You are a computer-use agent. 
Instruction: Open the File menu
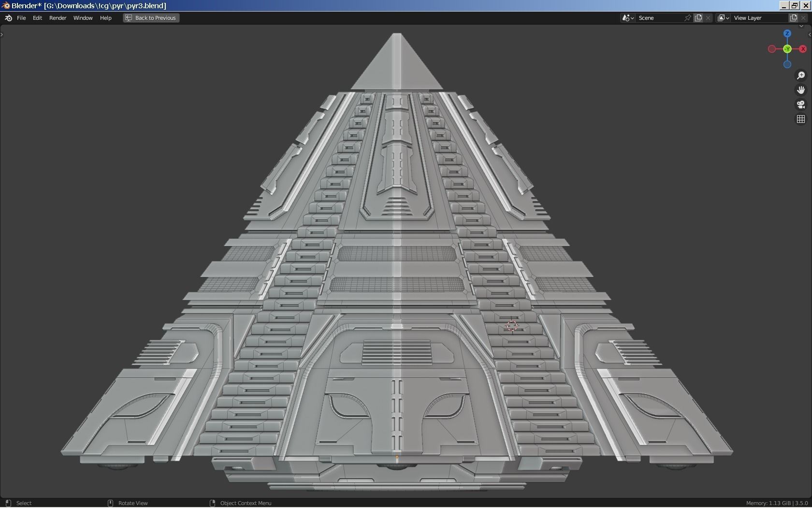21,18
